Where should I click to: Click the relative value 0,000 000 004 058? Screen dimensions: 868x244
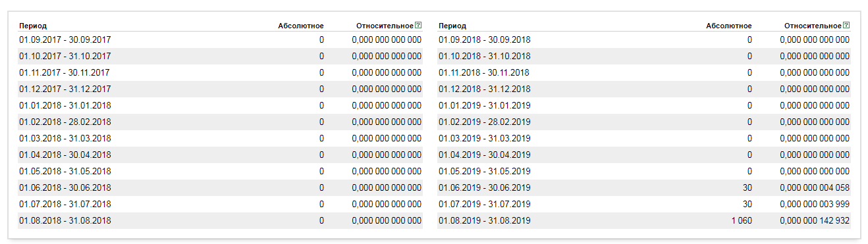(815, 187)
